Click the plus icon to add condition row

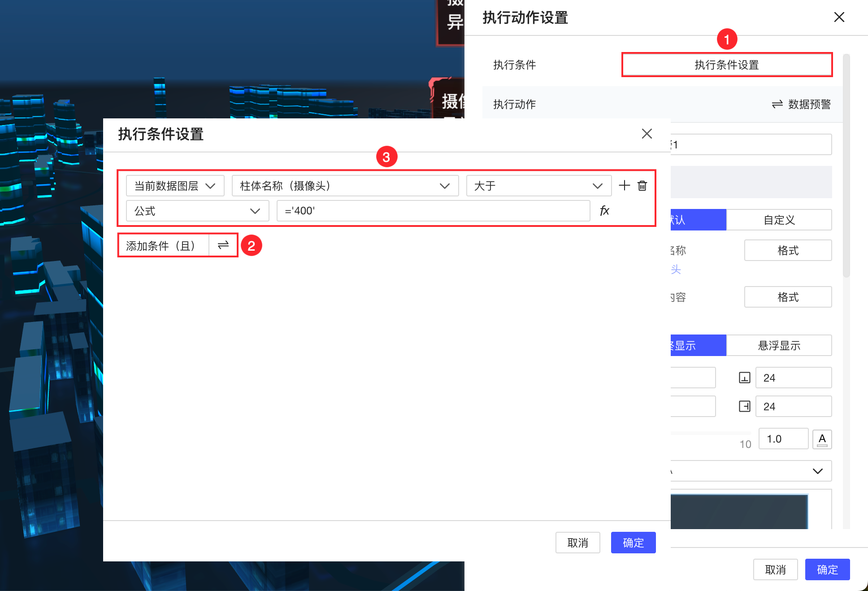click(624, 185)
